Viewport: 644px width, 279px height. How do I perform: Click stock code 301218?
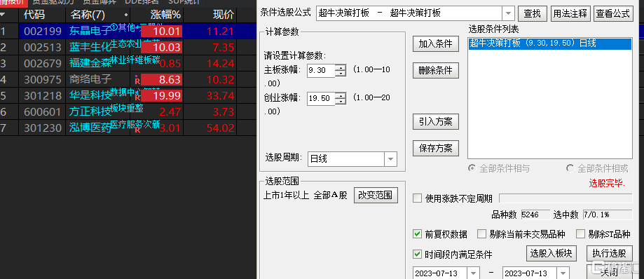(43, 95)
